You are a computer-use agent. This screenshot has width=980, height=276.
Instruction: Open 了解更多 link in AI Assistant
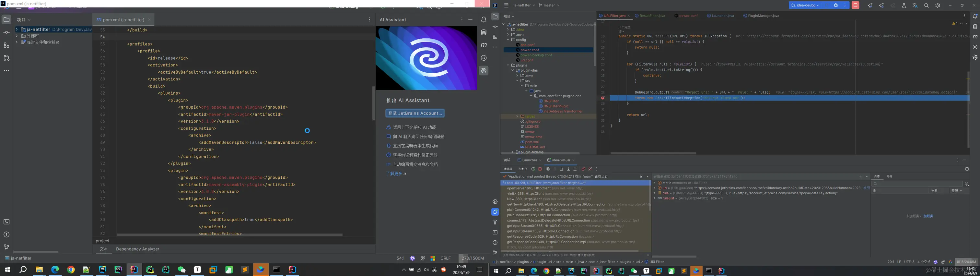coord(396,174)
